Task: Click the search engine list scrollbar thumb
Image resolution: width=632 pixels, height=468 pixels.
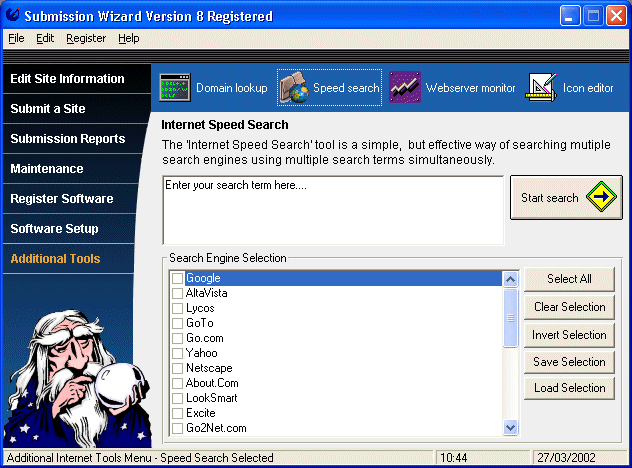Action: [x=510, y=318]
